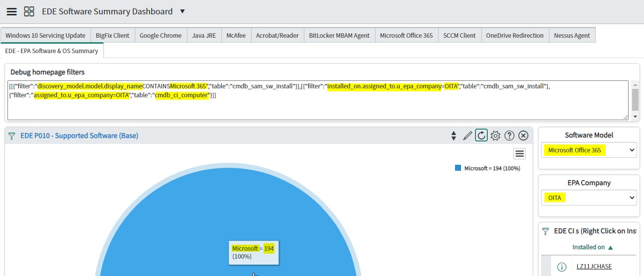Open the LZ11JCHASE computer link
Viewport: 644px width, 276px height.
point(594,267)
